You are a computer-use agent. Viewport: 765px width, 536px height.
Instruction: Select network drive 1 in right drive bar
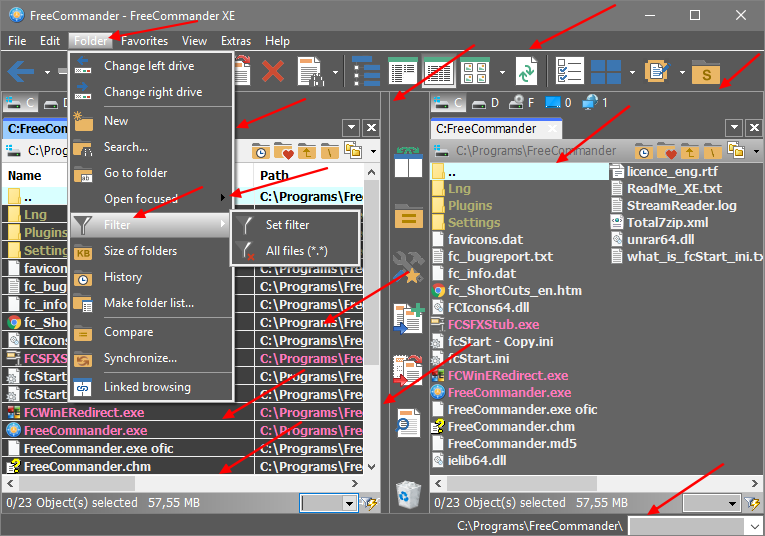pyautogui.click(x=595, y=102)
